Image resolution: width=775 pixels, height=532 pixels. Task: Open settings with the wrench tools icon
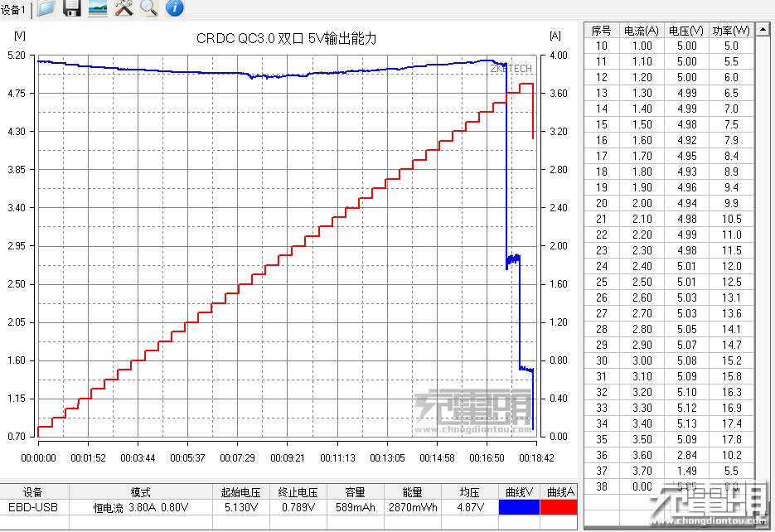(x=124, y=8)
